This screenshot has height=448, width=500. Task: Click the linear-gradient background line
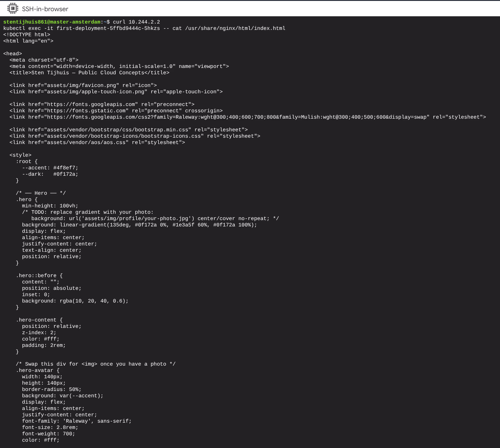click(139, 225)
